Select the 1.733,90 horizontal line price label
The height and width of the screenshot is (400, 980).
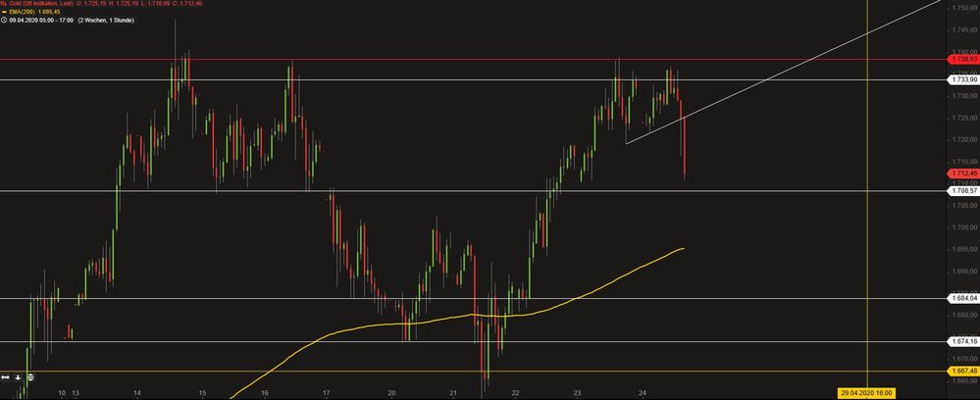click(961, 79)
